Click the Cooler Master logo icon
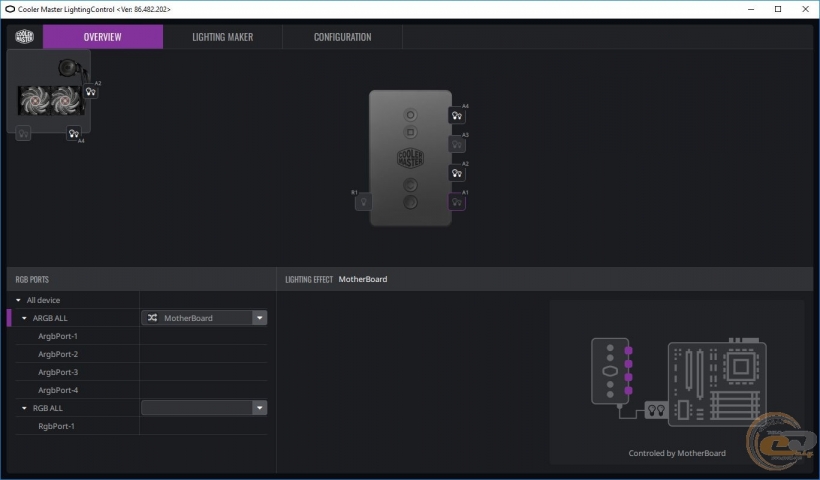The image size is (820, 480). [x=25, y=37]
